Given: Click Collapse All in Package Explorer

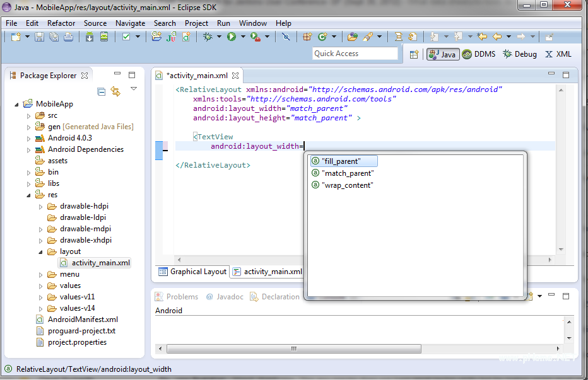Looking at the screenshot, I should (x=102, y=91).
